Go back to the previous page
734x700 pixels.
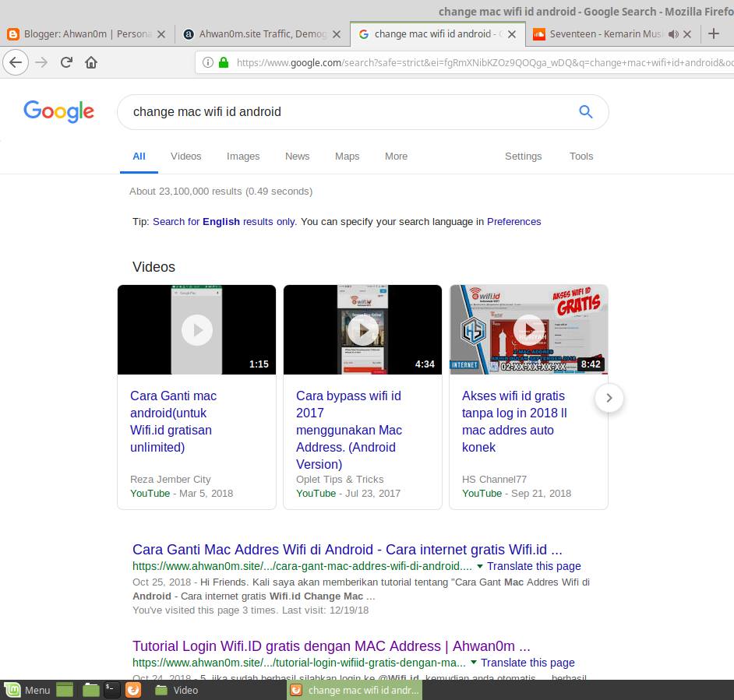pyautogui.click(x=16, y=62)
